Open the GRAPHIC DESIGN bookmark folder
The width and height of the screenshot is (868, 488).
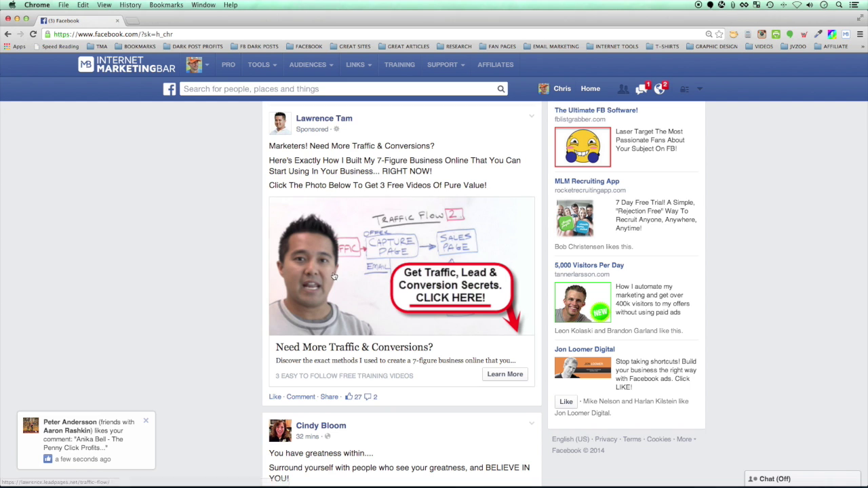click(711, 47)
